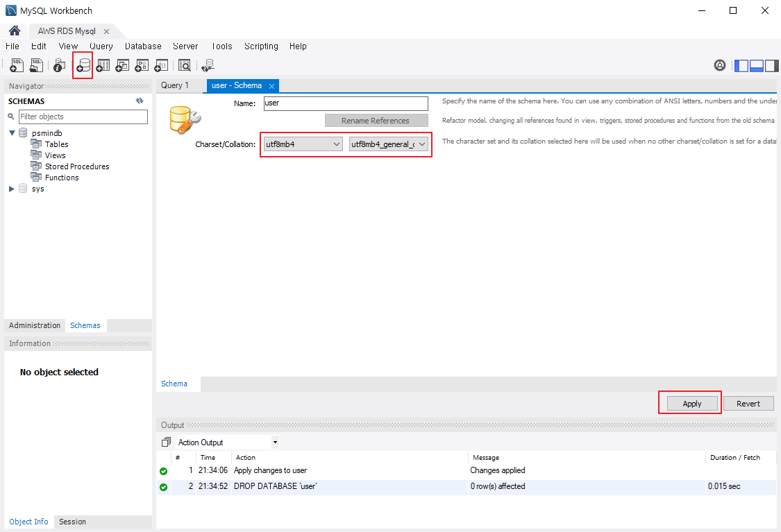Open the Query menu
This screenshot has height=532, width=781.
point(101,46)
